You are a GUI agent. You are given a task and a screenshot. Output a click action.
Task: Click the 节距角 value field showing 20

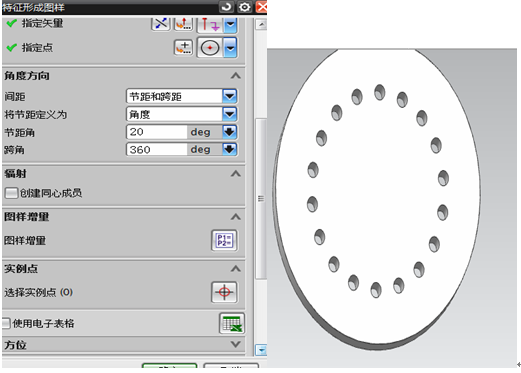[x=157, y=132]
